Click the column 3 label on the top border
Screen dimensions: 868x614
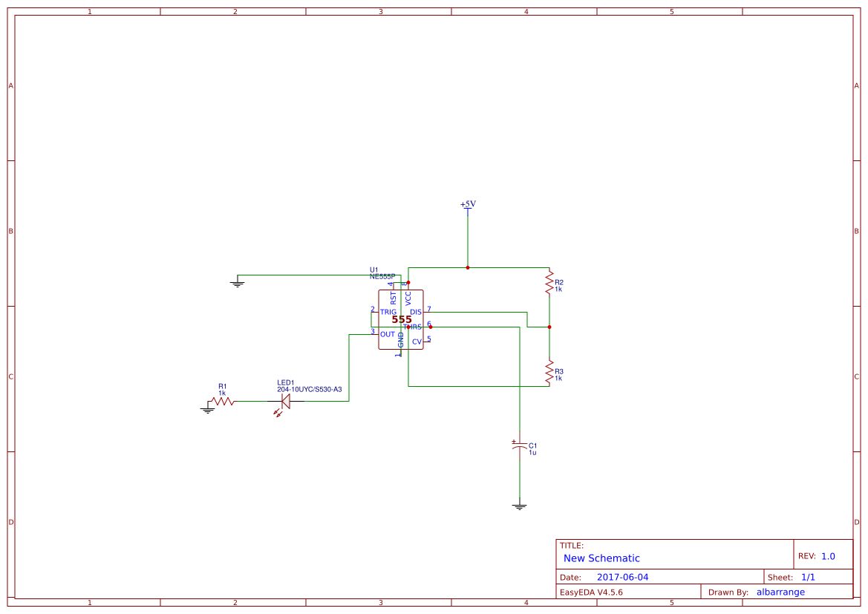pyautogui.click(x=379, y=12)
